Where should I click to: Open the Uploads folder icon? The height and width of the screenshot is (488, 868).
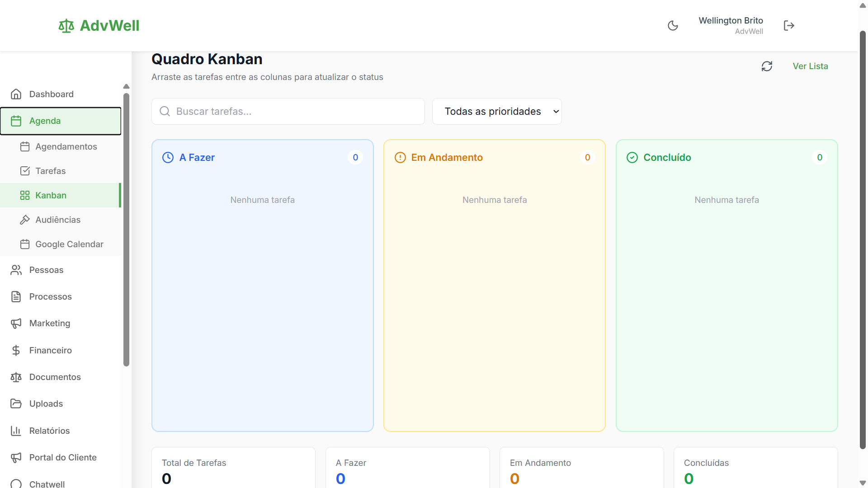point(16,404)
